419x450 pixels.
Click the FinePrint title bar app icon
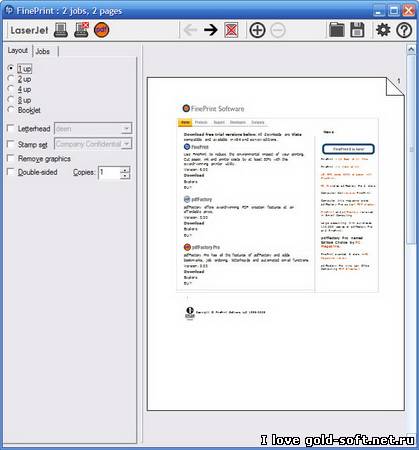[9, 10]
